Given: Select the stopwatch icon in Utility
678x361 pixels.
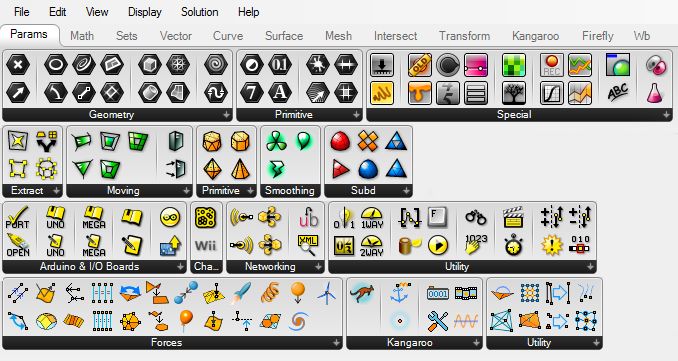Looking at the screenshot, I should 513,245.
